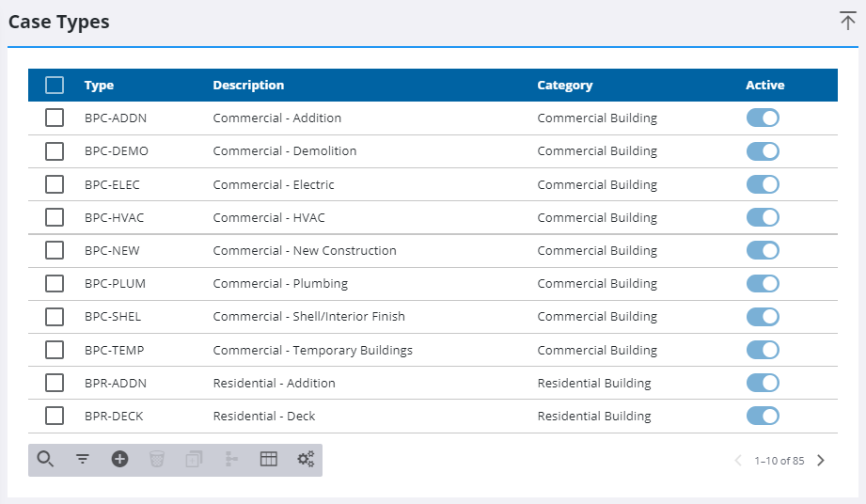Open the column chooser table icon
The height and width of the screenshot is (504, 866).
coord(268,459)
